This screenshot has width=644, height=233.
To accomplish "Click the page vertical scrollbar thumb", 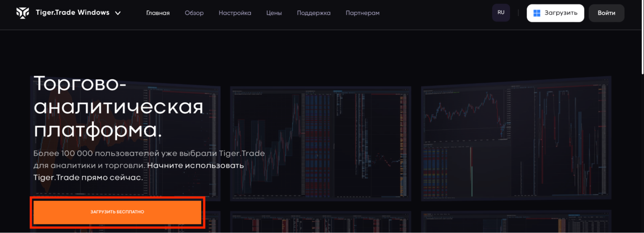I will click(642, 36).
